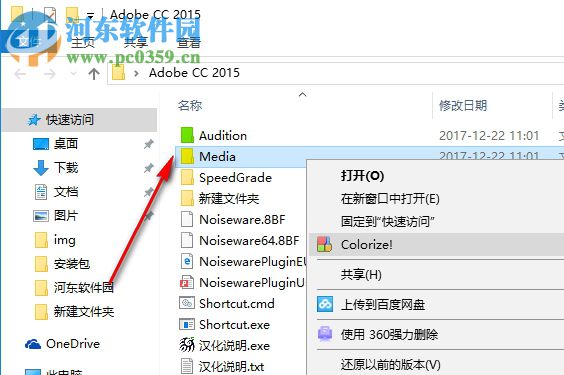This screenshot has width=564, height=375.
Task: Select the Audition folder name
Action: 223,136
